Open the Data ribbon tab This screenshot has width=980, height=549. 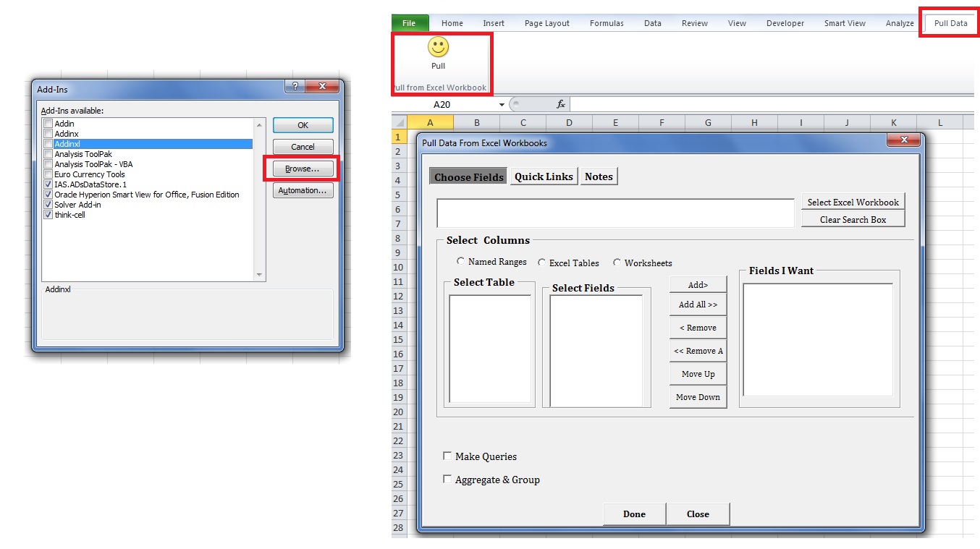653,23
